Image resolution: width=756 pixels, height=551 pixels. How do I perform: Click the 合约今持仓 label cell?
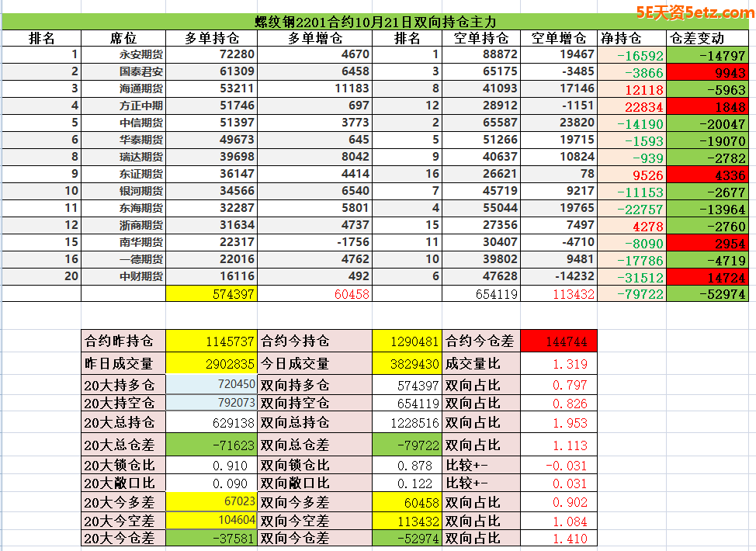(x=315, y=341)
